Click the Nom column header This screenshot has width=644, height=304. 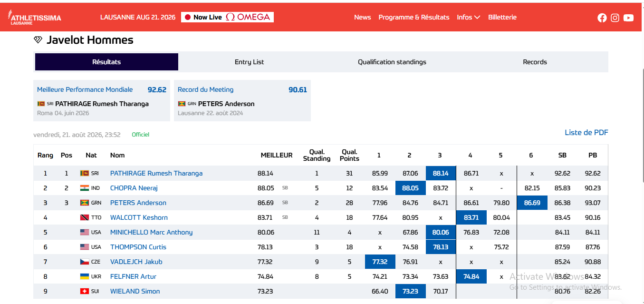click(x=117, y=155)
